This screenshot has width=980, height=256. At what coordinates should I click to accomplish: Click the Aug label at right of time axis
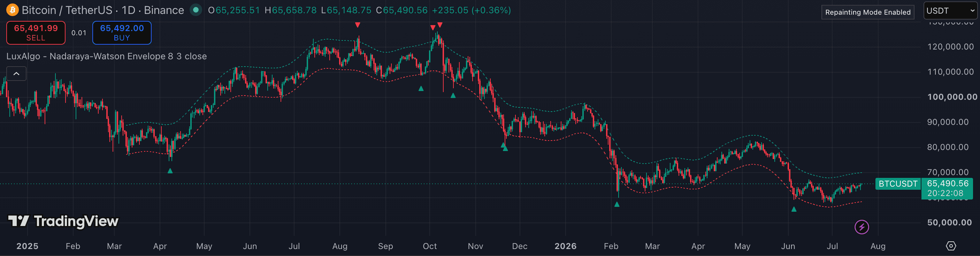878,246
